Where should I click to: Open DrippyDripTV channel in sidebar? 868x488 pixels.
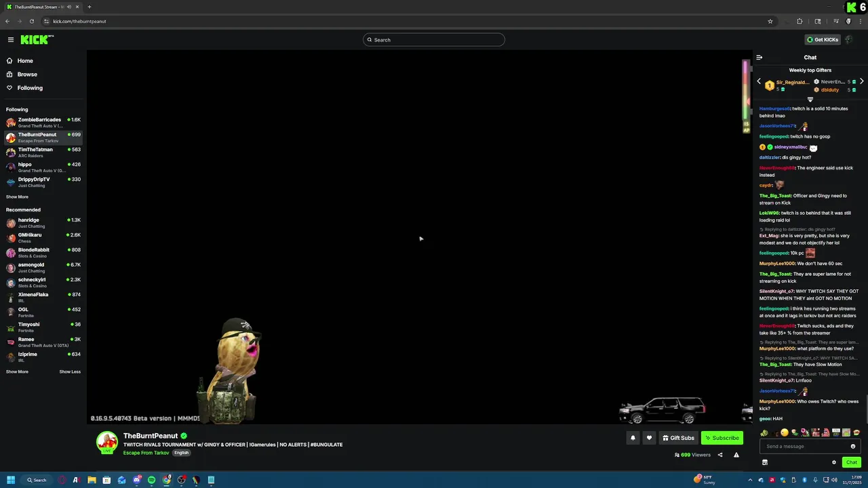coord(43,182)
